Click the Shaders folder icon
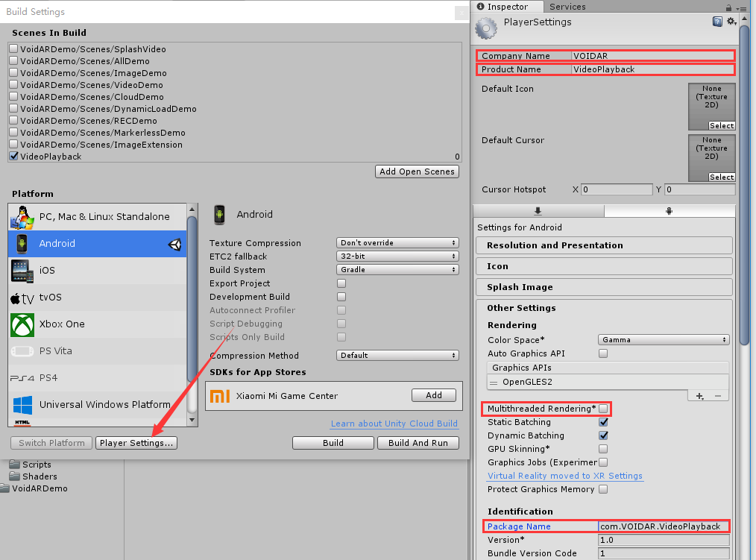 pos(14,476)
